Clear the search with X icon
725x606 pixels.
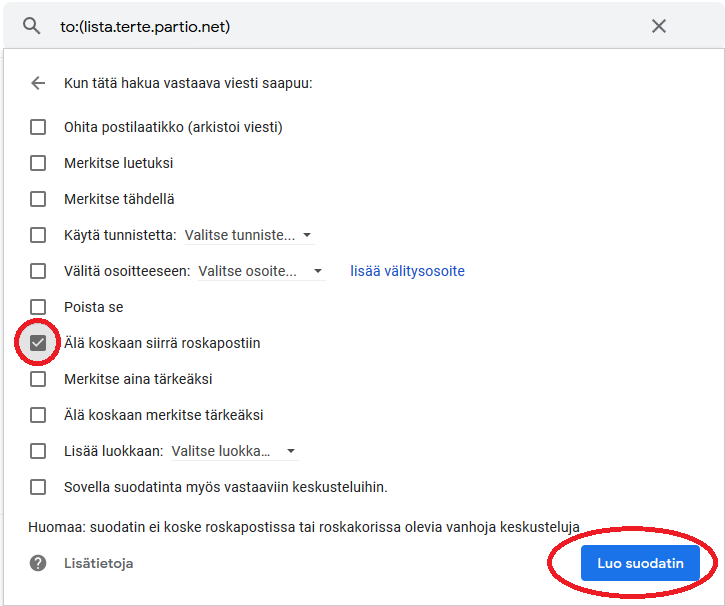coord(658,26)
